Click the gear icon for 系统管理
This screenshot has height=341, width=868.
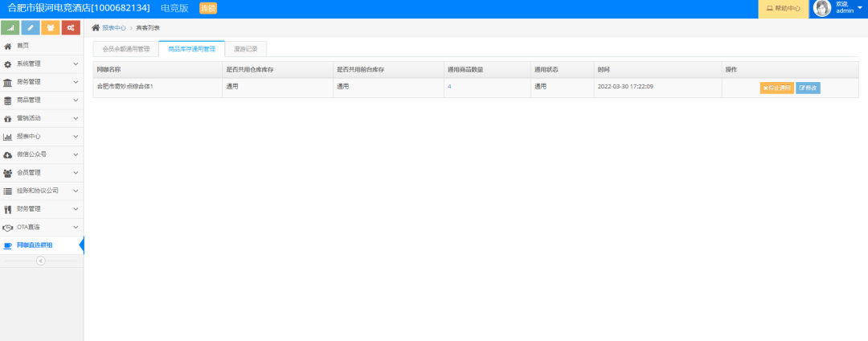click(x=8, y=64)
